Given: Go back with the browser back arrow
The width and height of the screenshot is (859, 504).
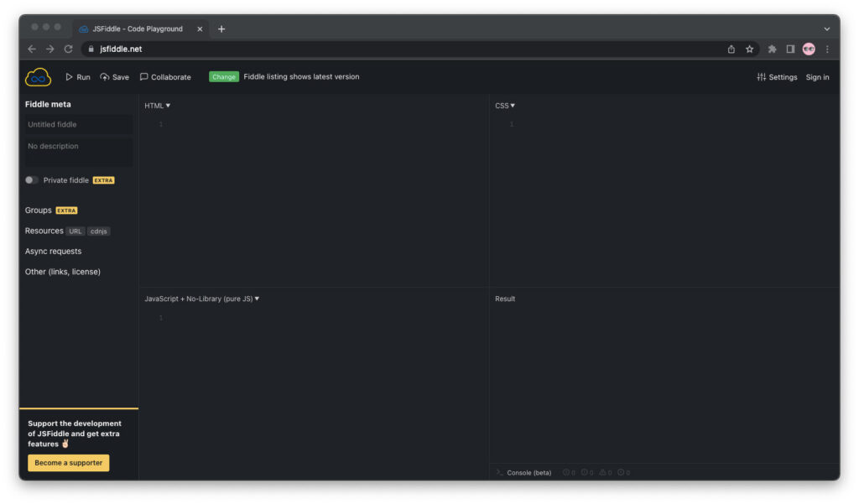Looking at the screenshot, I should coord(32,49).
